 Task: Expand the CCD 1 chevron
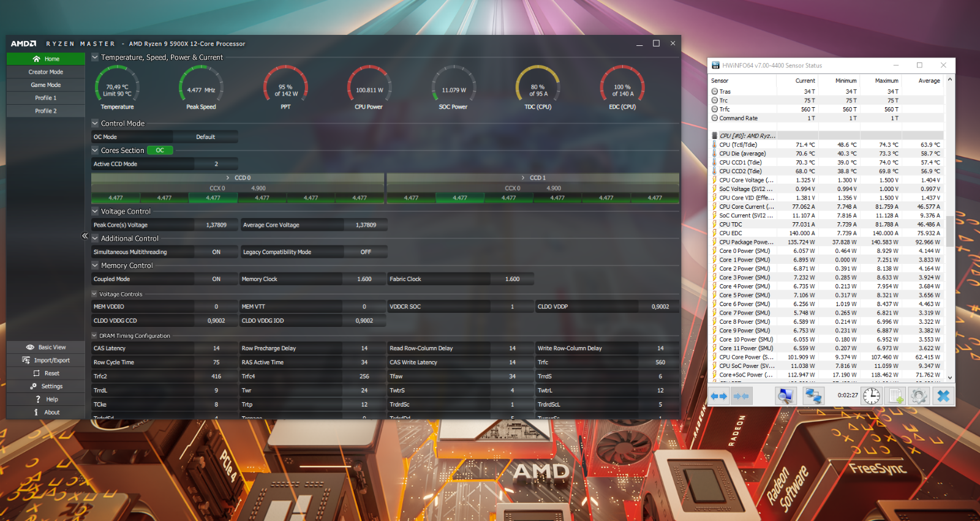[523, 178]
